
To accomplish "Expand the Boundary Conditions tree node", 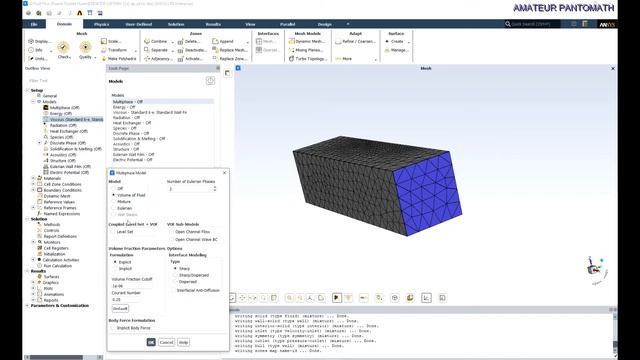I will [x=33, y=190].
